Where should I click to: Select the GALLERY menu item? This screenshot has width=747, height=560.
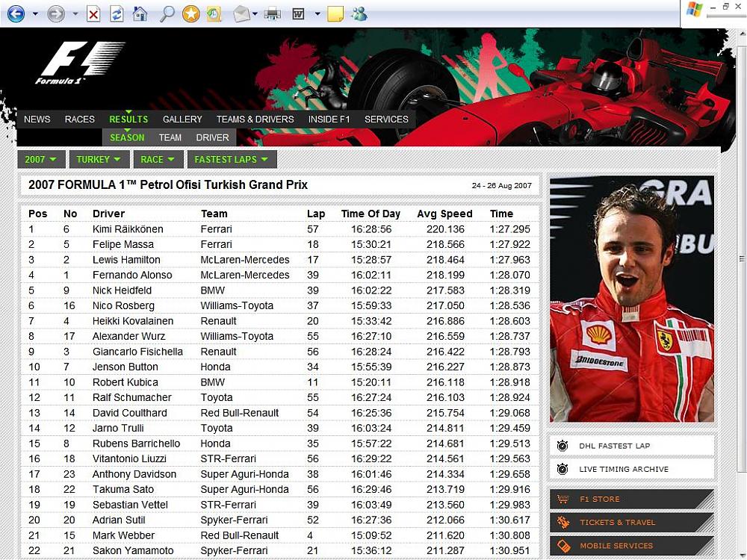click(182, 119)
